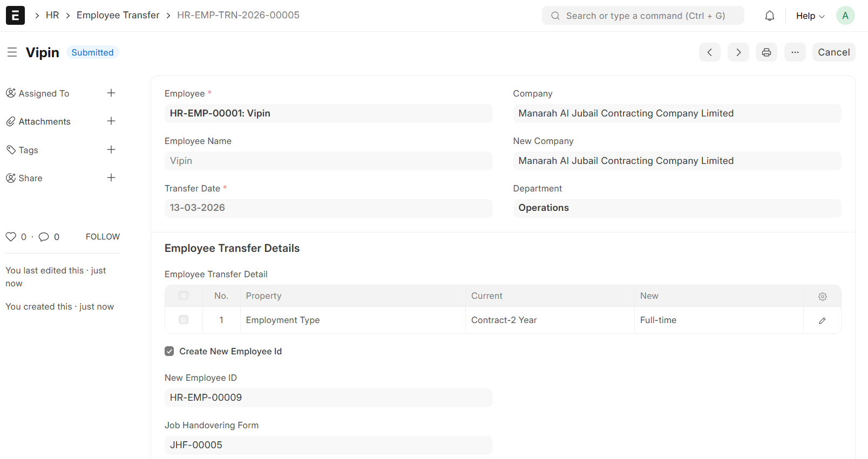Toggle the sidebar hamburger icon

point(12,52)
